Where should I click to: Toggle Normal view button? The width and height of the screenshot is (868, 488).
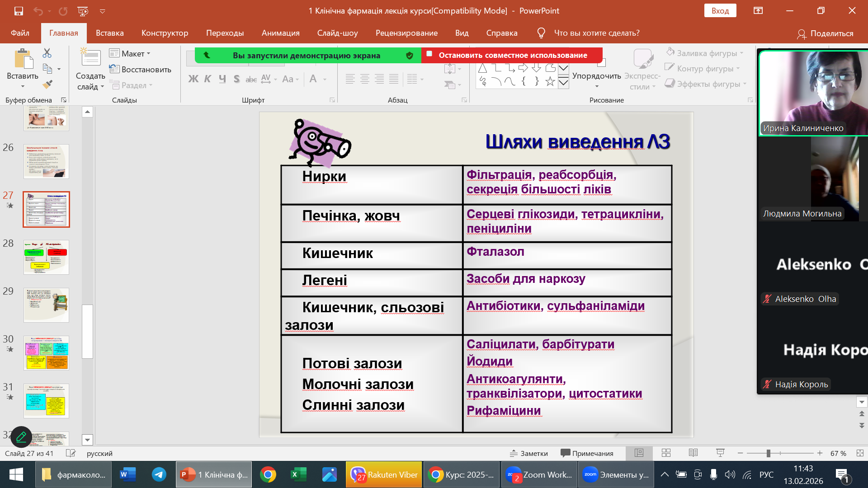639,453
